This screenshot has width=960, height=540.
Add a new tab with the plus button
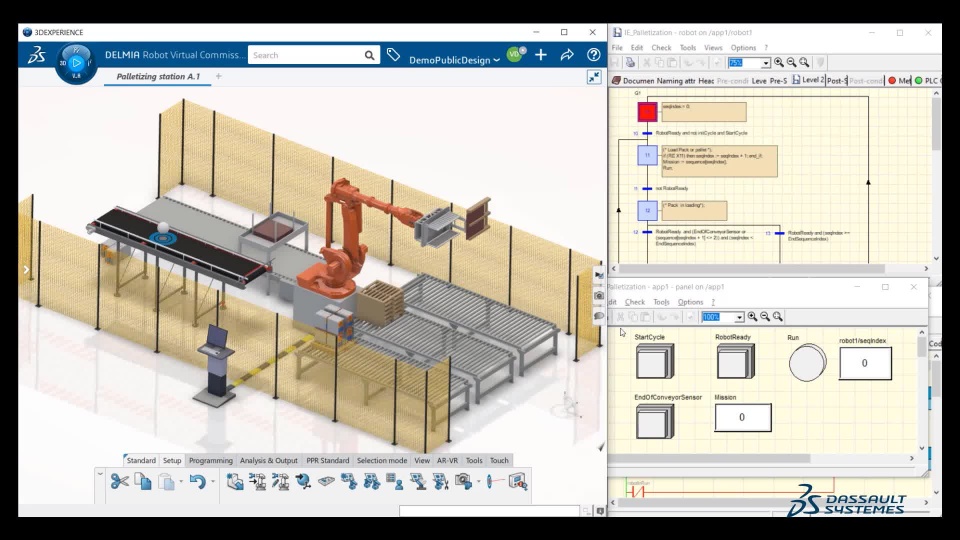(219, 77)
